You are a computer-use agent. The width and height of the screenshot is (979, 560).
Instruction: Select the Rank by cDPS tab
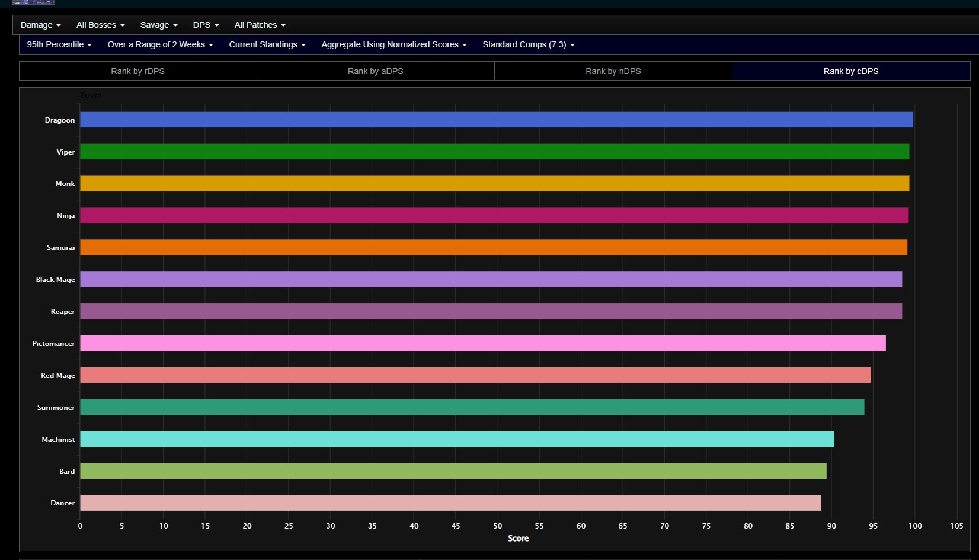(850, 71)
